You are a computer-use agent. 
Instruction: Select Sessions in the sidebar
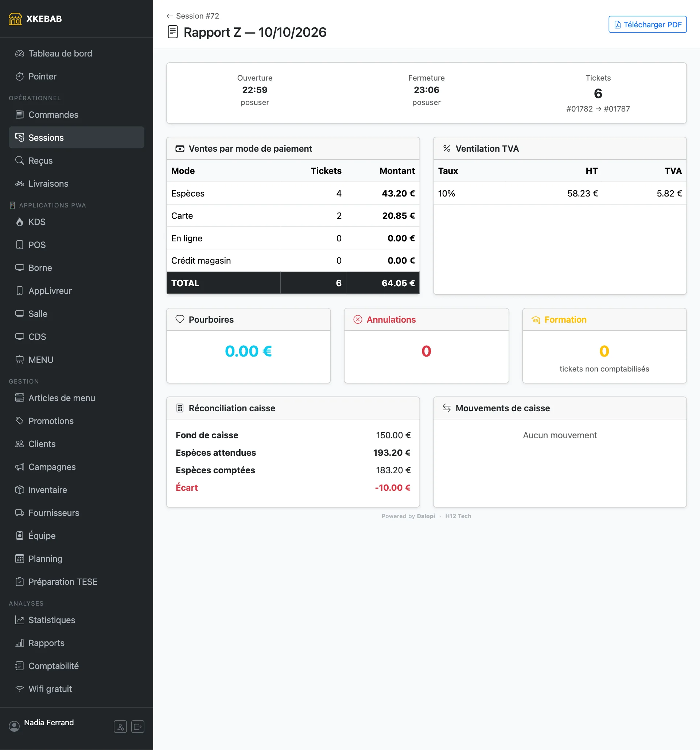click(x=77, y=138)
